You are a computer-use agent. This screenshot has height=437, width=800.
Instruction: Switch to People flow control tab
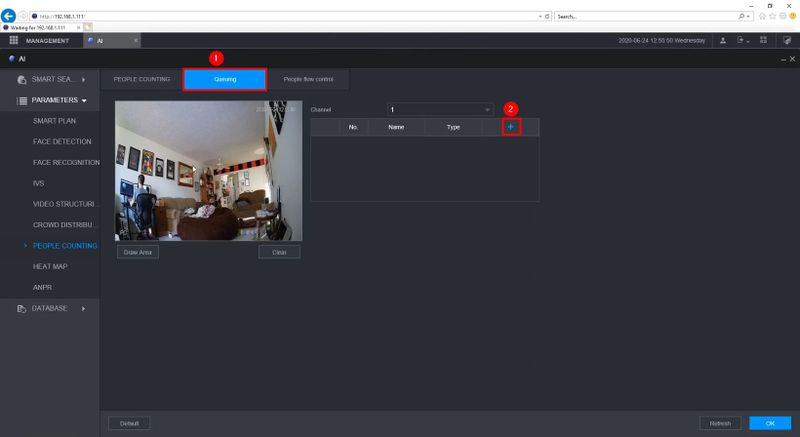pos(308,80)
